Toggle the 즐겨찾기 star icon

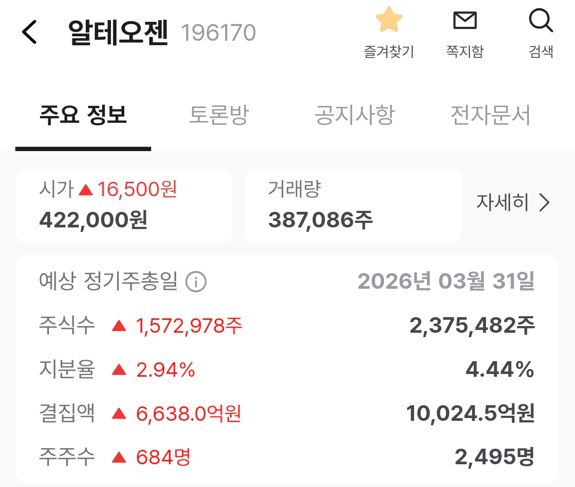point(389,19)
